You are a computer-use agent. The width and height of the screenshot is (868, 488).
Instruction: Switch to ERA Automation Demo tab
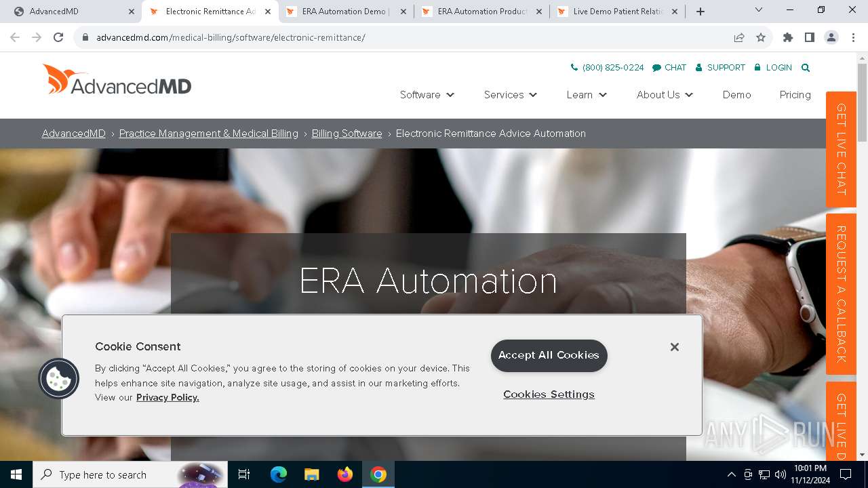click(346, 12)
